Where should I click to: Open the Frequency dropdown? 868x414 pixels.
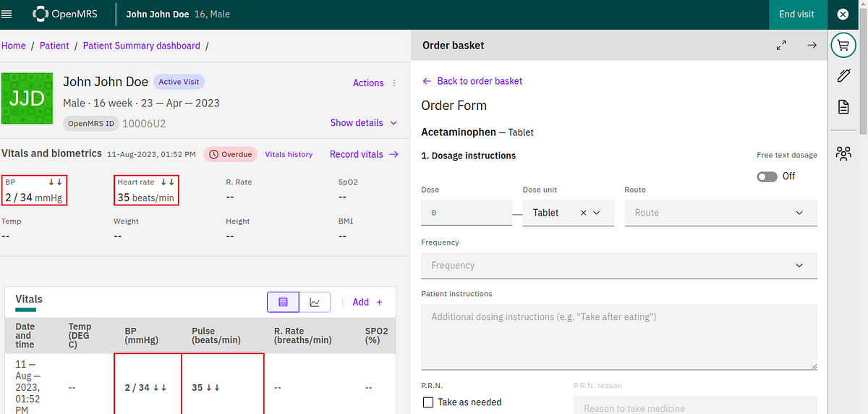[619, 266]
